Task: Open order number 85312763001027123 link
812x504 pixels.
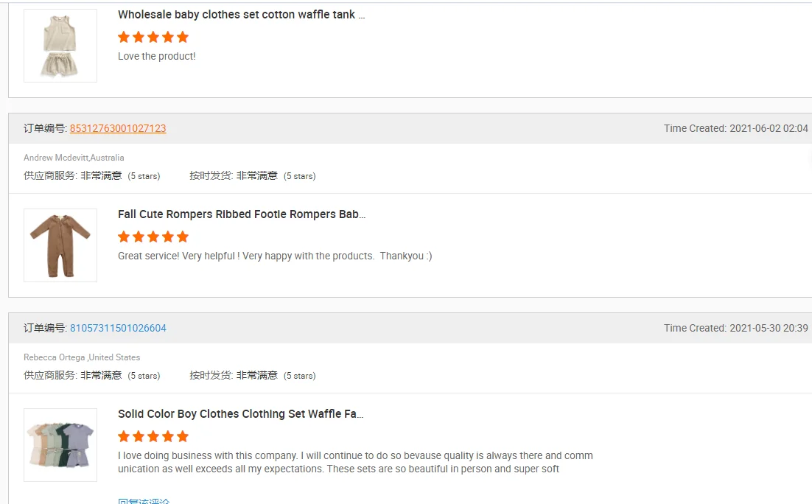Action: 118,128
